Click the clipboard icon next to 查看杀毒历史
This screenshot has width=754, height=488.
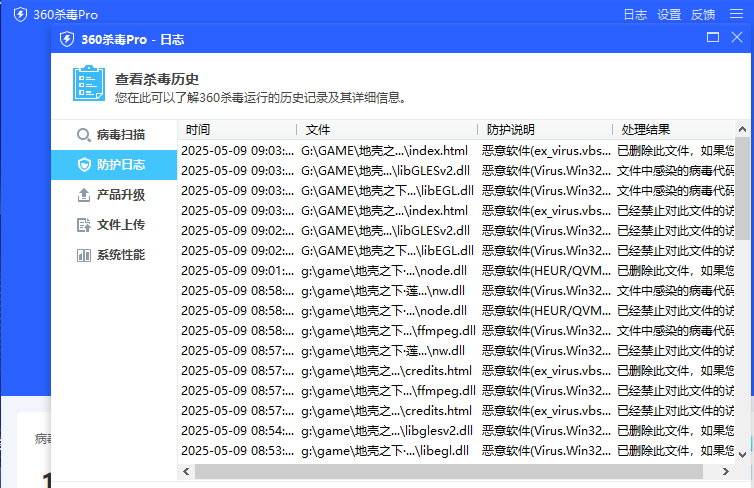click(x=89, y=84)
